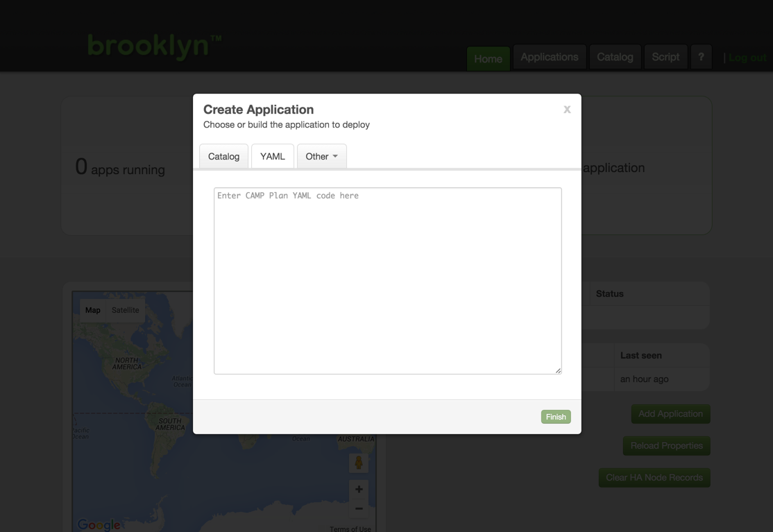Switch the map to Satellite view

pyautogui.click(x=126, y=310)
